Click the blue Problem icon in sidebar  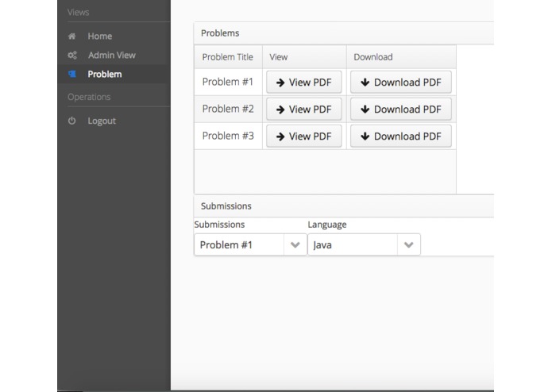(72, 74)
